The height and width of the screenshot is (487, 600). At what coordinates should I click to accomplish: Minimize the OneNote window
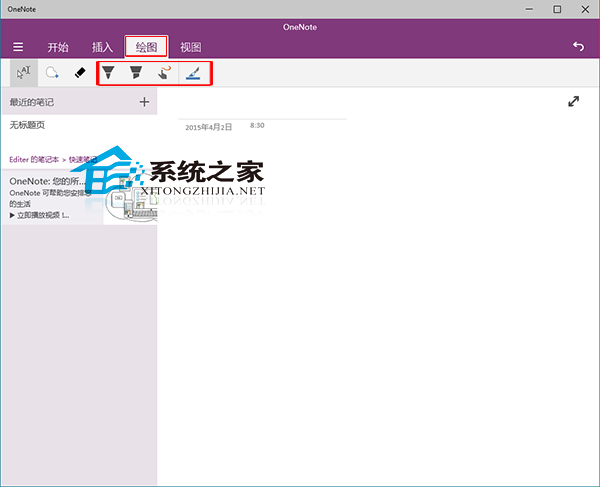pyautogui.click(x=529, y=9)
